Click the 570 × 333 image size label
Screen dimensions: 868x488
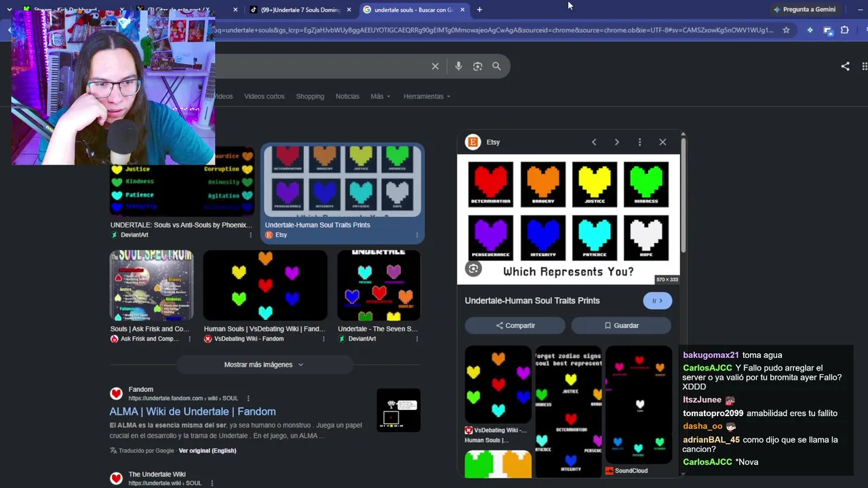667,279
